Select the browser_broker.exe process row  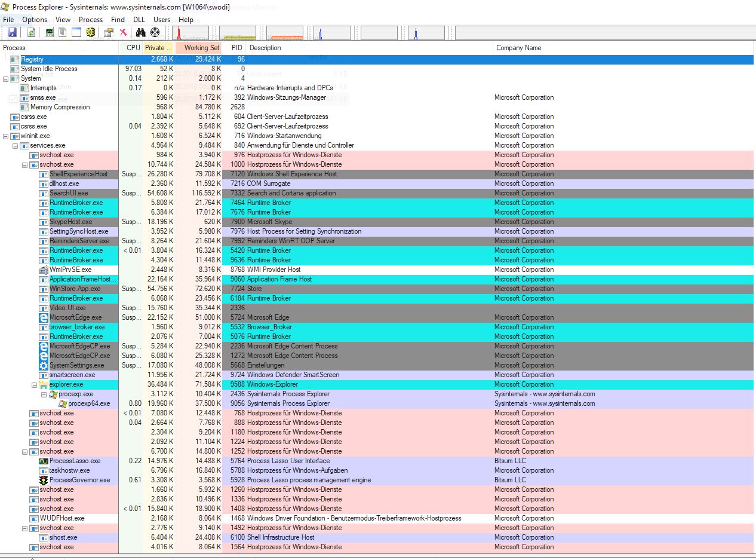click(378, 327)
